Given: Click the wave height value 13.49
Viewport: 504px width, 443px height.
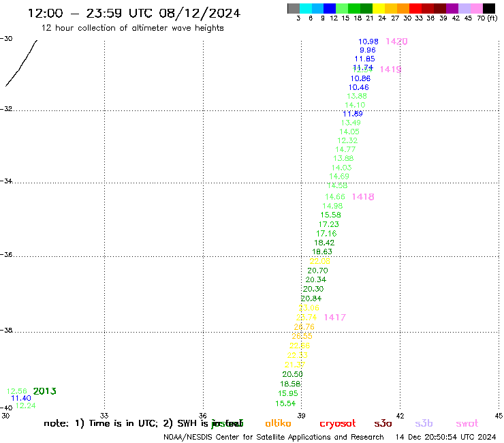Looking at the screenshot, I should coord(351,123).
